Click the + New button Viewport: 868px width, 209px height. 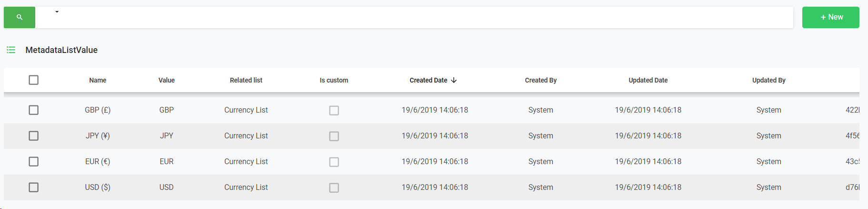830,17
